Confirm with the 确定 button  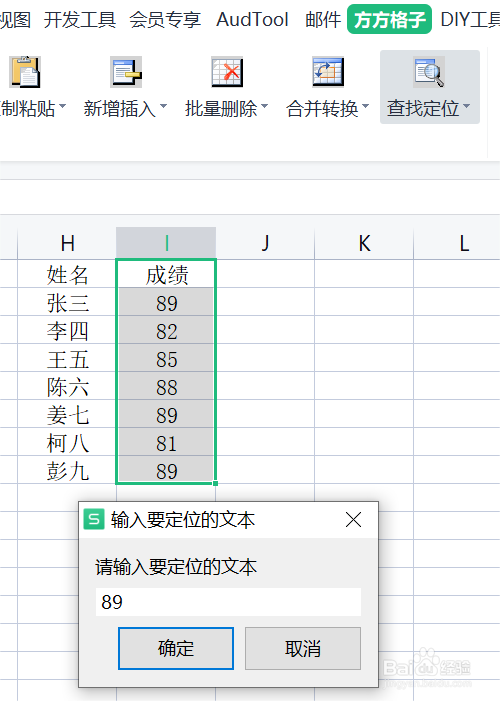click(176, 648)
